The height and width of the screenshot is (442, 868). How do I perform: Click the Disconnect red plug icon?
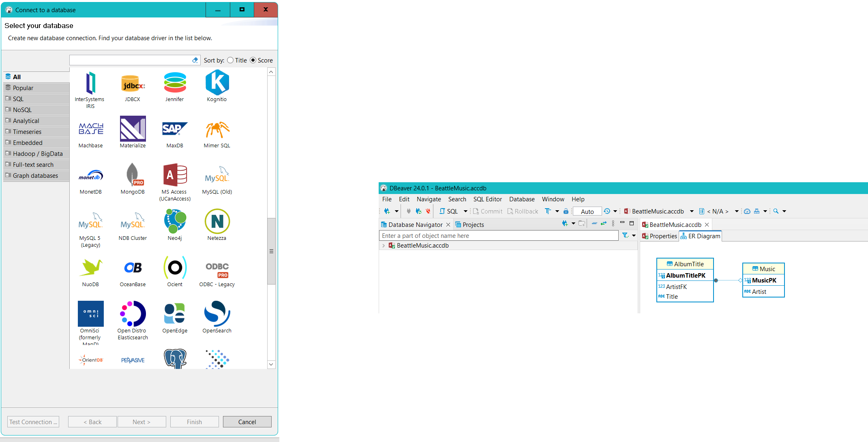pos(428,211)
